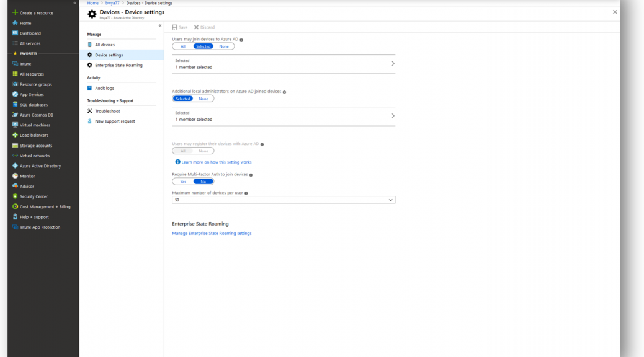644x357 pixels.
Task: Open the Help + support icon
Action: pyautogui.click(x=15, y=217)
